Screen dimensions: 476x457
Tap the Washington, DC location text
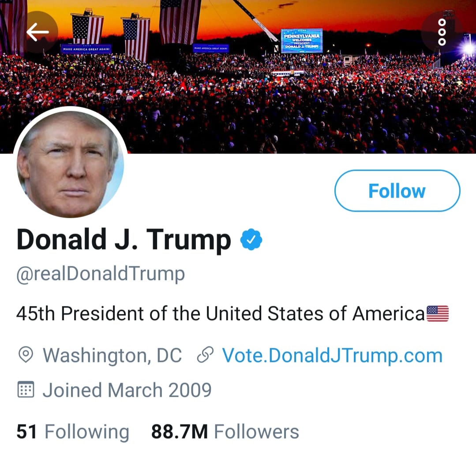pos(112,355)
